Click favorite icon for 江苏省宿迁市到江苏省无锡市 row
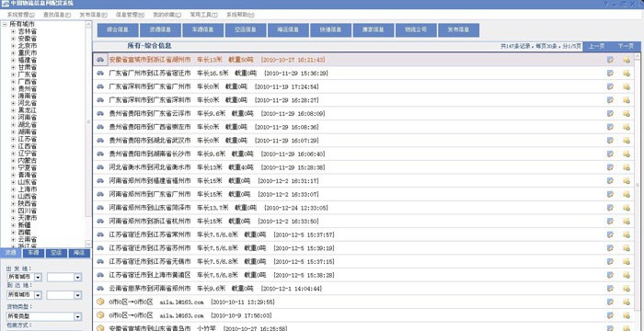This screenshot has height=331, width=644. tap(627, 262)
